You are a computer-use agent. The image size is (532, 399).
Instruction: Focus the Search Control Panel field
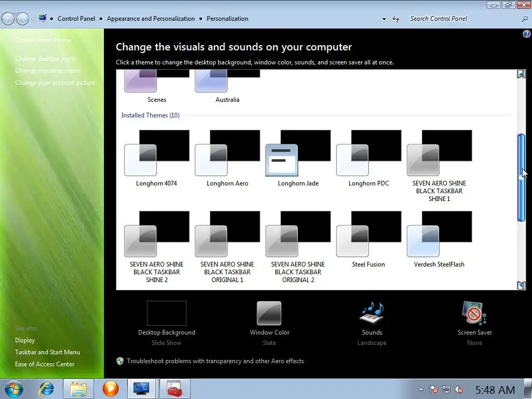[463, 19]
